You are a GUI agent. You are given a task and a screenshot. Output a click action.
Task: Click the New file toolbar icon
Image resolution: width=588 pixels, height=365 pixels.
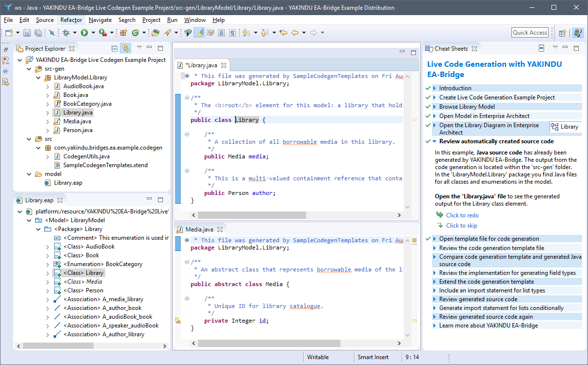click(x=9, y=33)
